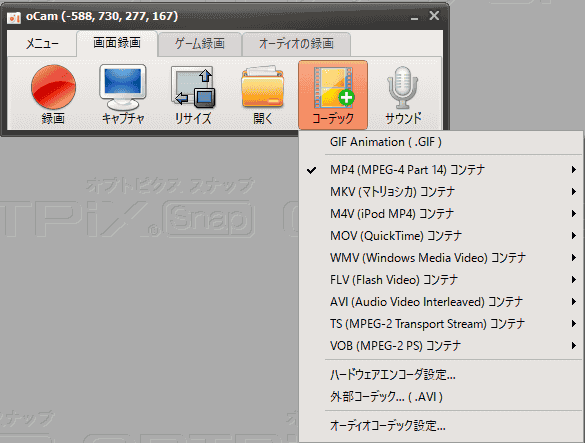Choose the MOV (QuickTime) container entry

441,236
